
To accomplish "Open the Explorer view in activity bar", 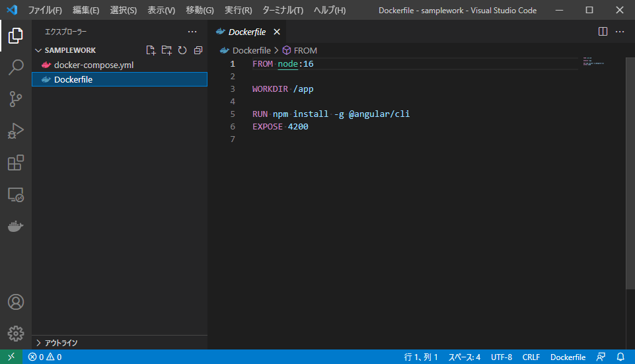I will [x=15, y=36].
